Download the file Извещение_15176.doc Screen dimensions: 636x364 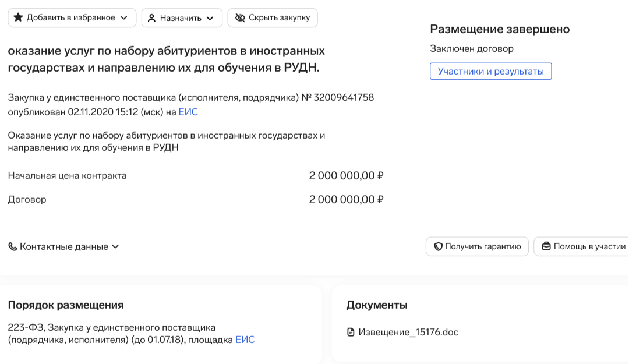[x=408, y=331]
